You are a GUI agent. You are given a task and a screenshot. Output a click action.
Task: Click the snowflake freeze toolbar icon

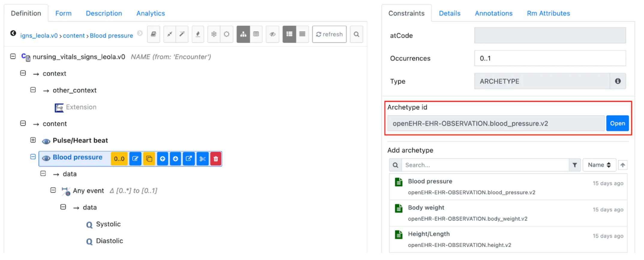click(x=214, y=34)
